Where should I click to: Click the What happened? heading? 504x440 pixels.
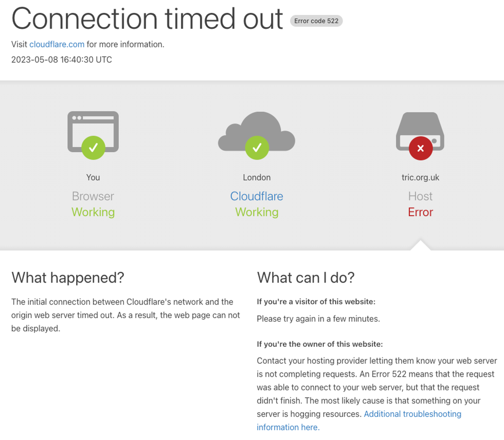(68, 277)
